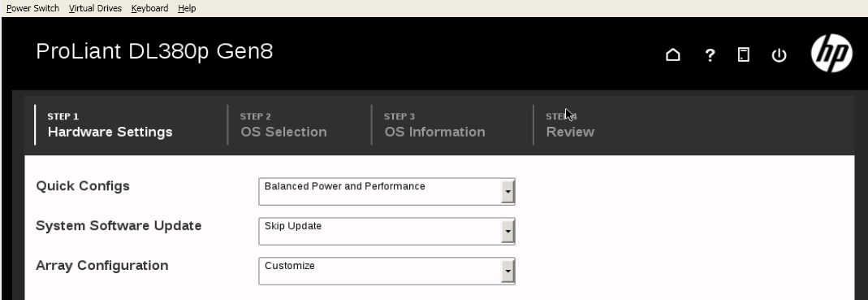
Task: Open the Virtual Drives menu
Action: click(x=95, y=8)
